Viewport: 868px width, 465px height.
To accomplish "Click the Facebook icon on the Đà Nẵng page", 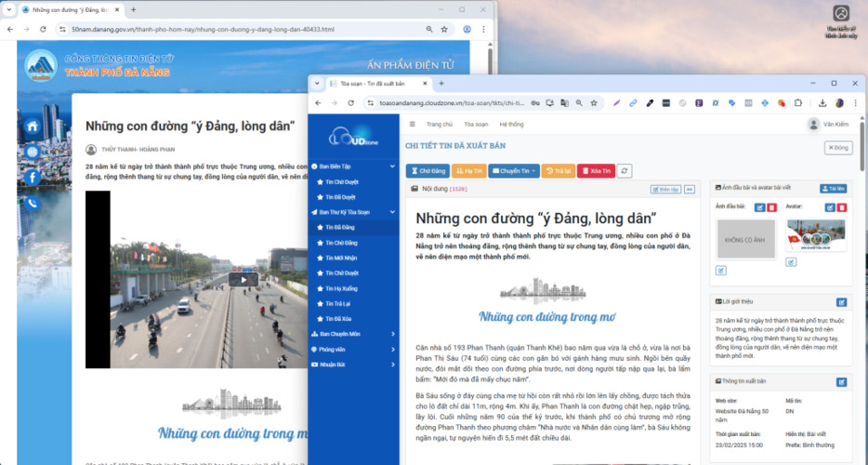I will point(33,177).
